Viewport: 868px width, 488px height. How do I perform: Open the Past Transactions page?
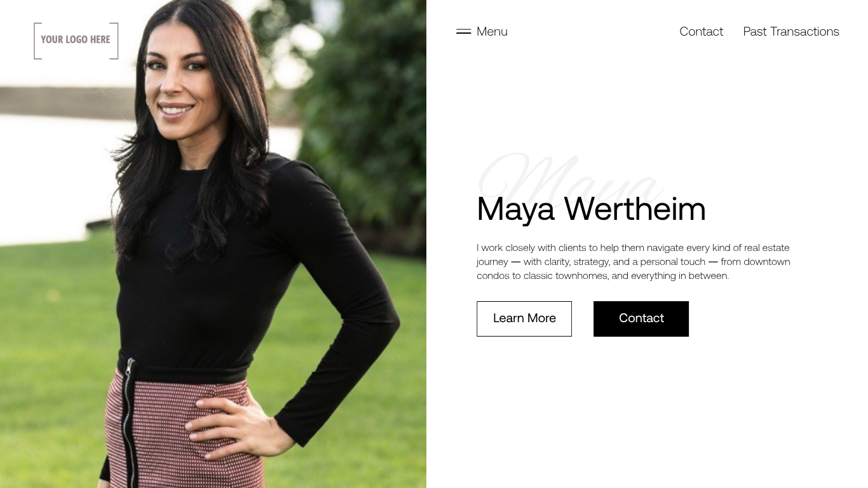791,31
